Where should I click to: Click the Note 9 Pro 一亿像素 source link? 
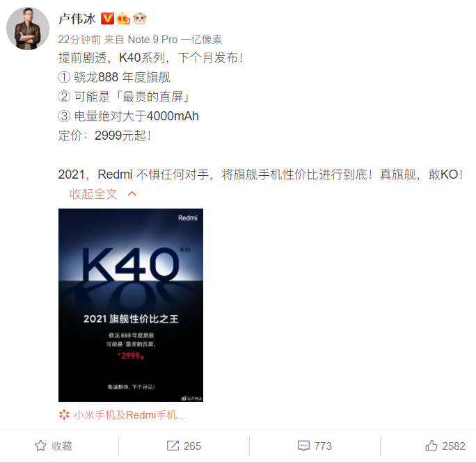click(175, 40)
